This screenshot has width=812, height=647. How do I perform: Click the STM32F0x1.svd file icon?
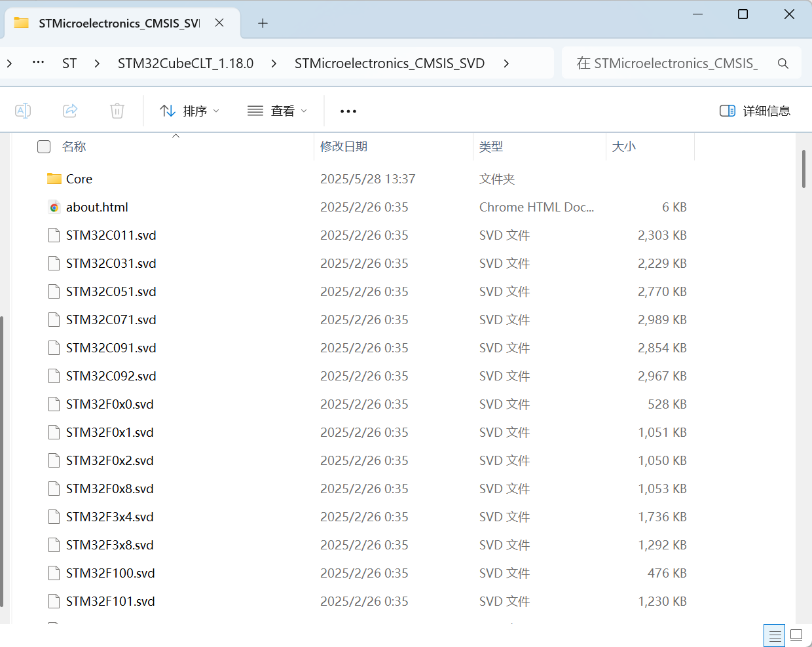(54, 432)
